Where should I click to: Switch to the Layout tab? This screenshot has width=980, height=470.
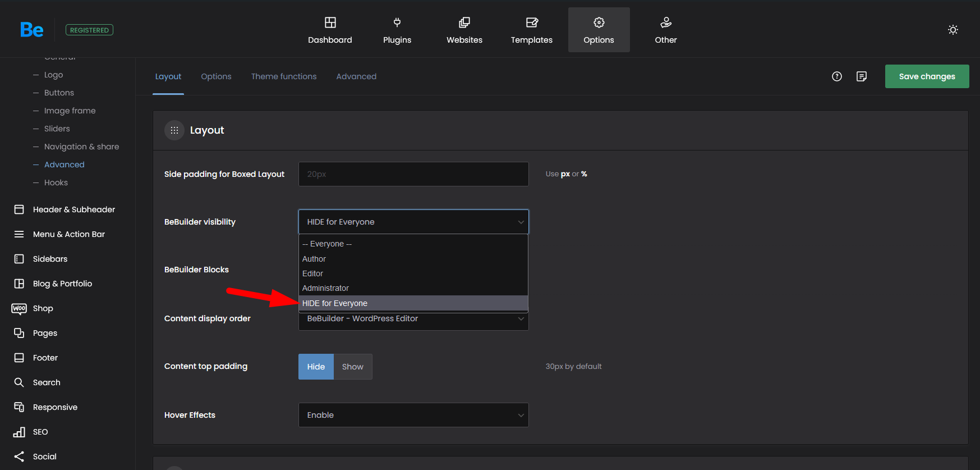tap(168, 76)
